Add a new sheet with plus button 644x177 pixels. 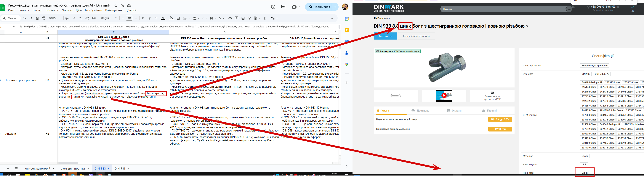[8, 168]
